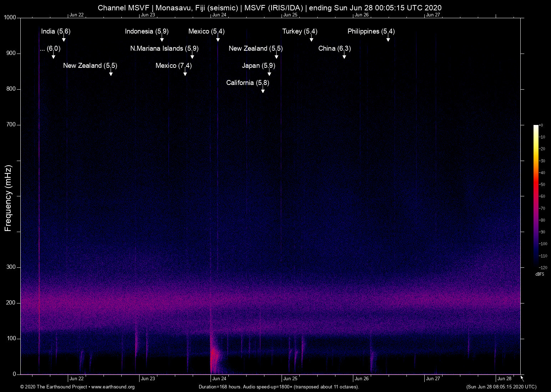Click the '+0' color scale value
The width and height of the screenshot is (551, 392).
(541, 125)
